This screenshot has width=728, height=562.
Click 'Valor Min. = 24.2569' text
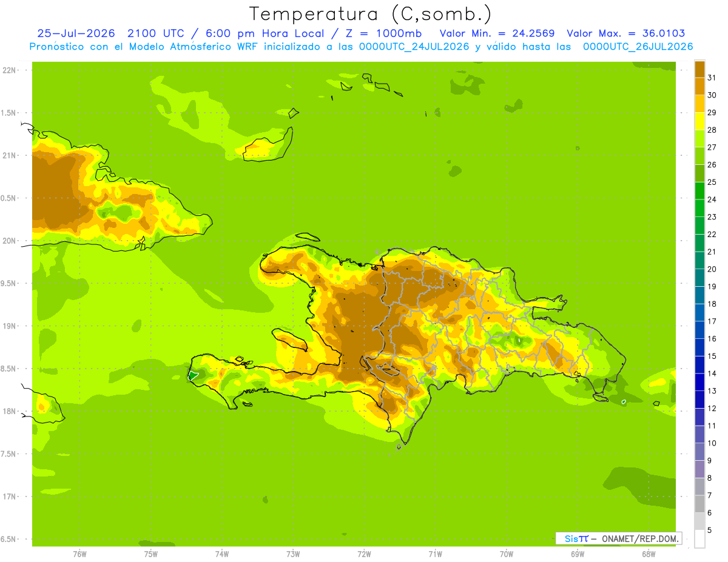pos(497,33)
